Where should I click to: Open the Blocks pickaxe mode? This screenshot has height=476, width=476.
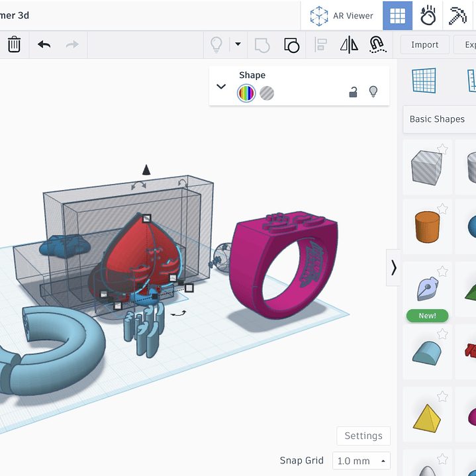(458, 16)
